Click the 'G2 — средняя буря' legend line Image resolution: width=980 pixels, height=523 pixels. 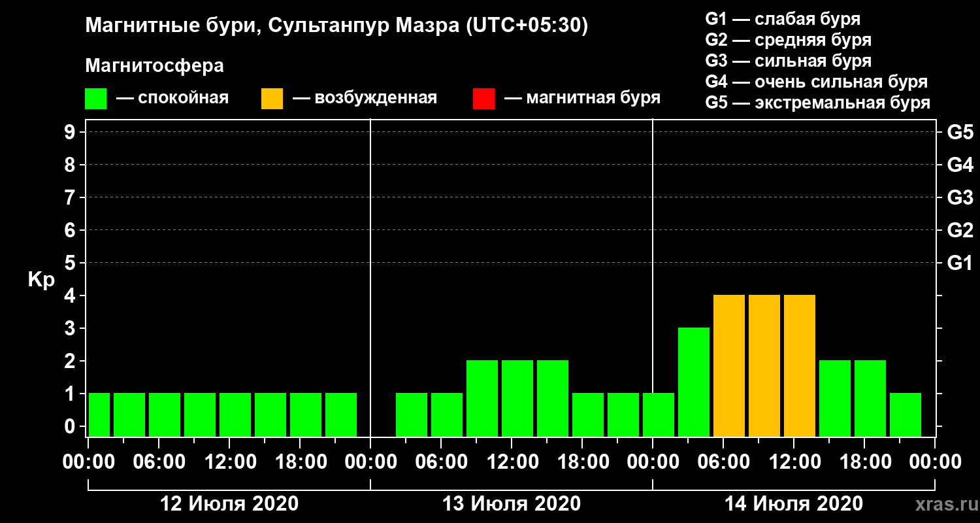[x=789, y=39]
